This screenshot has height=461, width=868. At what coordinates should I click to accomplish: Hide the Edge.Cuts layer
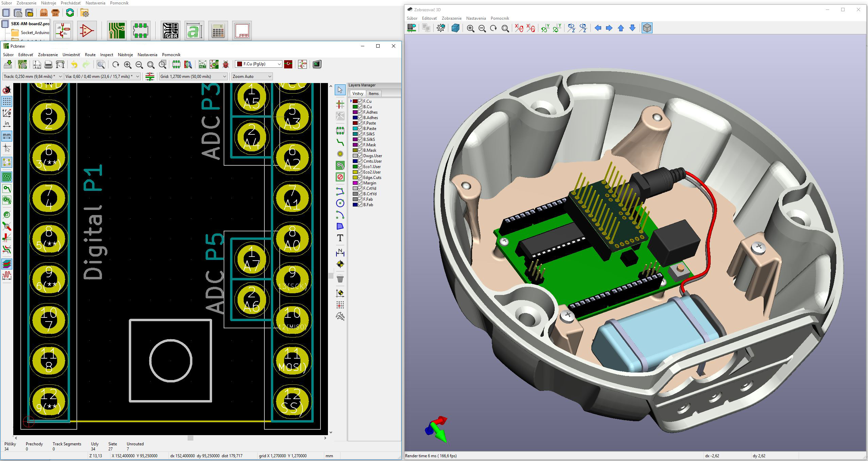tap(360, 177)
